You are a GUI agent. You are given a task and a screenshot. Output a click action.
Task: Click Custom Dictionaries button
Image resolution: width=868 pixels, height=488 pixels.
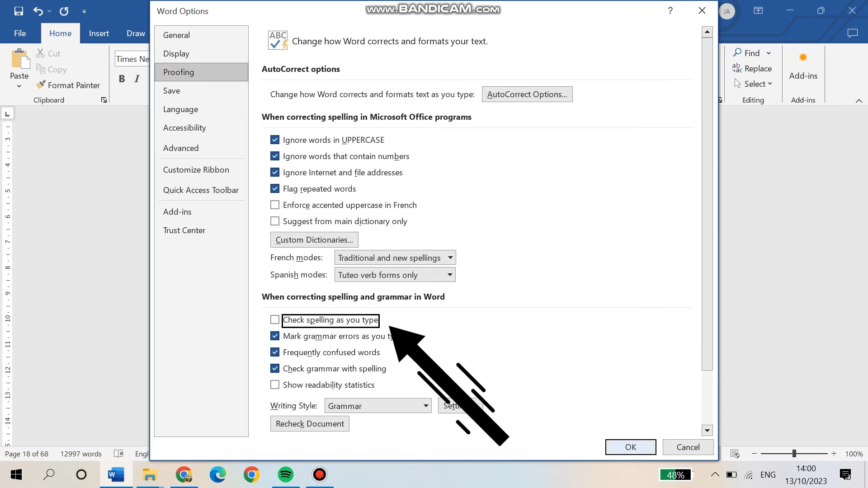[x=314, y=239]
